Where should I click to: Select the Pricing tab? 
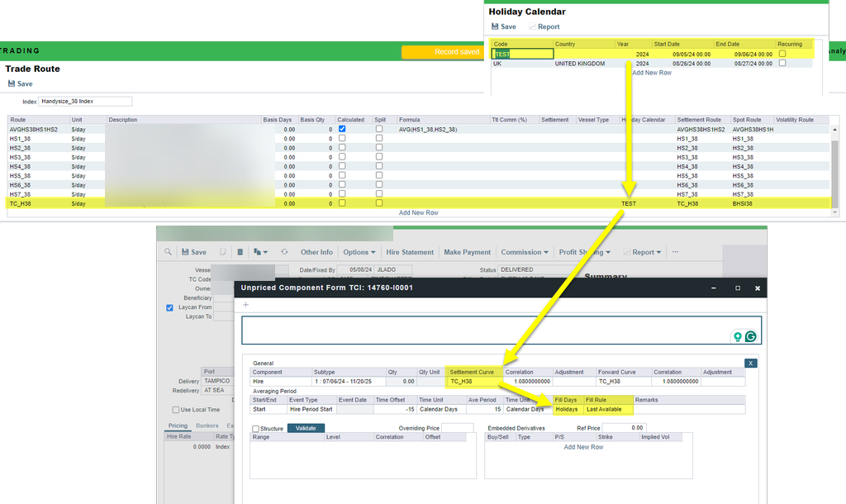178,426
